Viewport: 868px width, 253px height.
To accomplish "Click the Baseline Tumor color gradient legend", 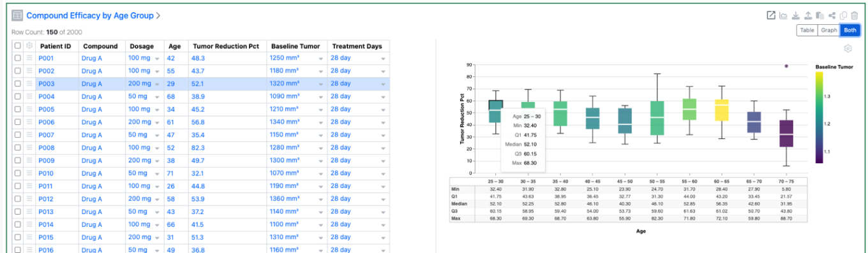I will 819,117.
